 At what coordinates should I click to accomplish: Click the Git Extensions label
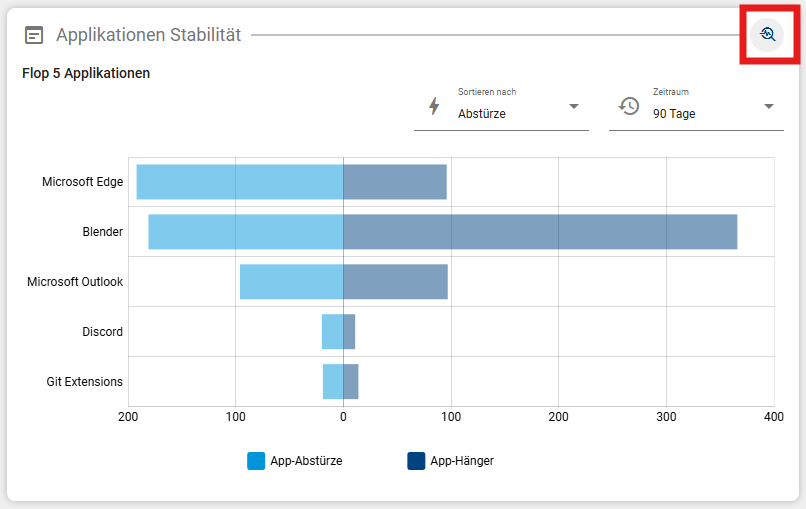coord(84,382)
